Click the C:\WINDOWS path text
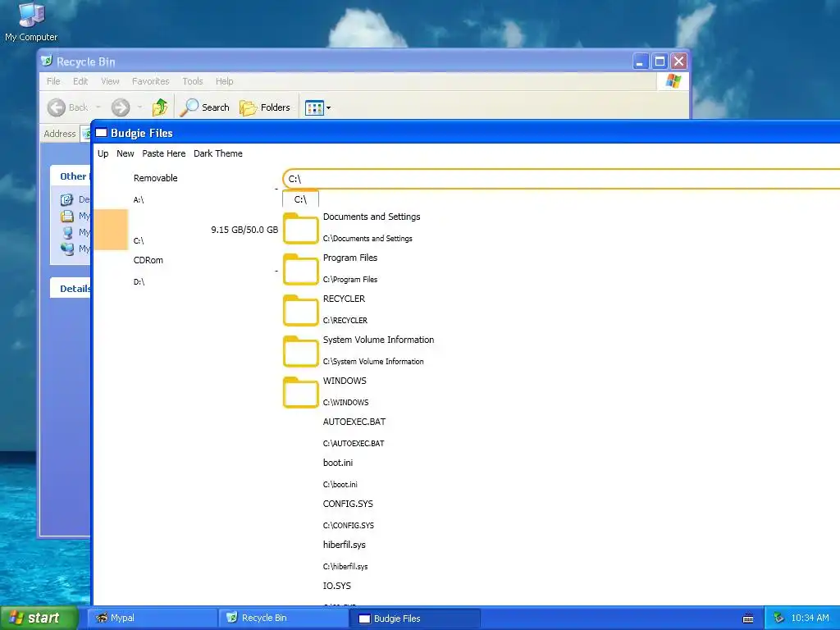Viewport: 840px width, 630px height. point(345,402)
